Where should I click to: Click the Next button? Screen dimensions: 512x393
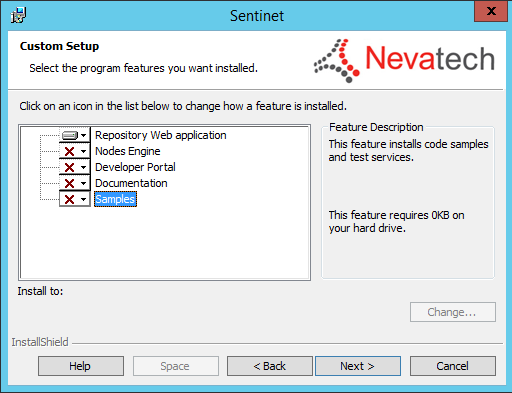[358, 366]
